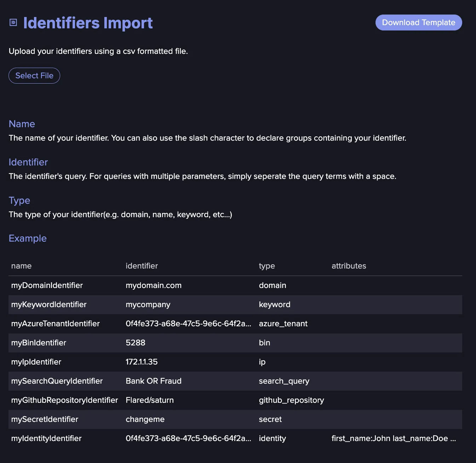The image size is (476, 463).
Task: Click the changeme secret identifier cell
Action: pos(145,419)
